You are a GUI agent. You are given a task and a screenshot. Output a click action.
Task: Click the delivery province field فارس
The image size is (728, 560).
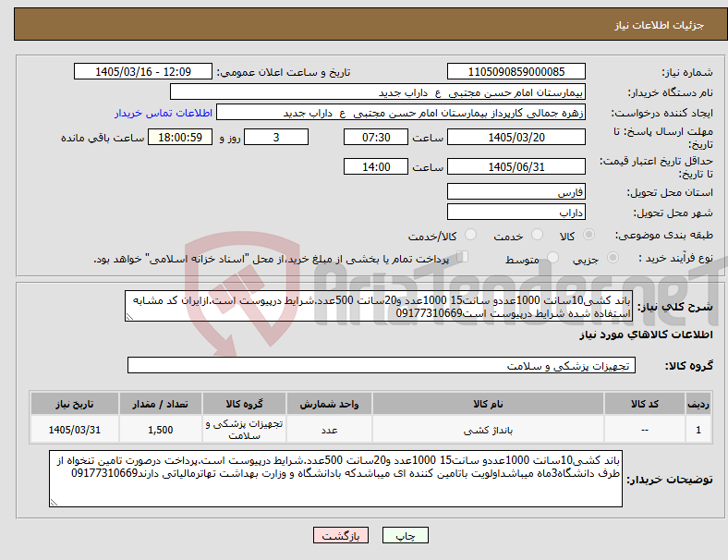(x=516, y=191)
